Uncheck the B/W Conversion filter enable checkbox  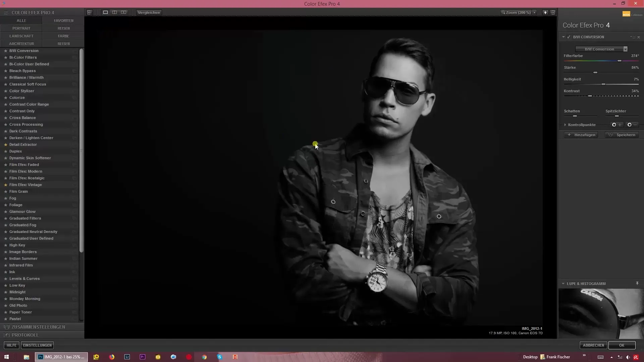(x=569, y=37)
